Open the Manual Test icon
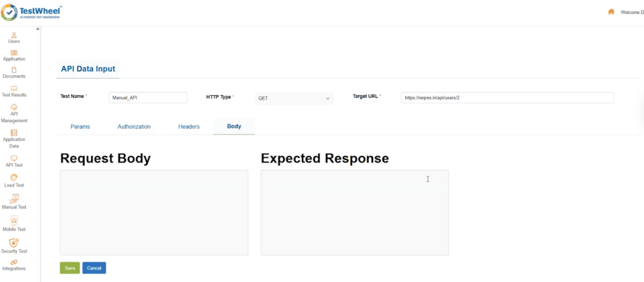The height and width of the screenshot is (282, 644). tap(14, 198)
